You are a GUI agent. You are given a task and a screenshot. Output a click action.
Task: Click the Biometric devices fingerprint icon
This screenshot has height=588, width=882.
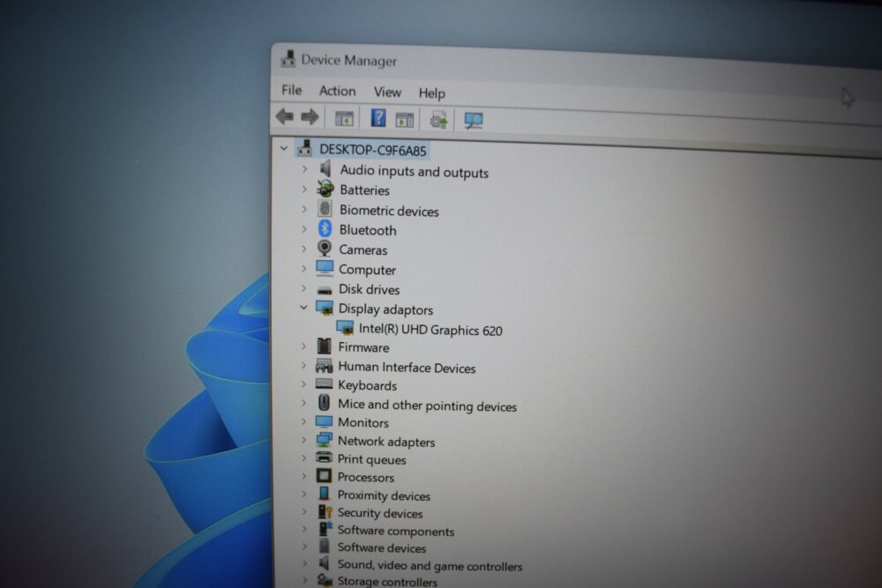[325, 209]
